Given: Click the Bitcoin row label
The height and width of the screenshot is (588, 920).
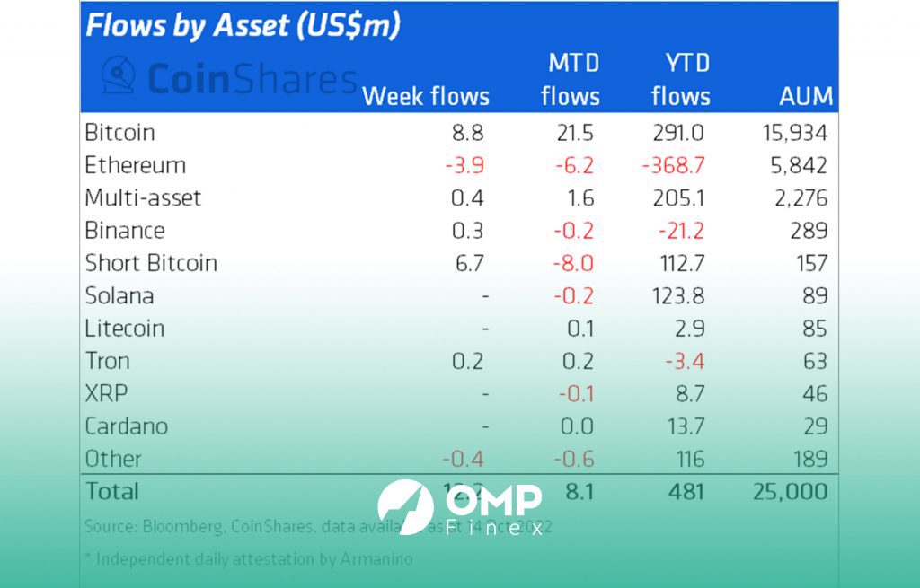Looking at the screenshot, I should point(119,133).
